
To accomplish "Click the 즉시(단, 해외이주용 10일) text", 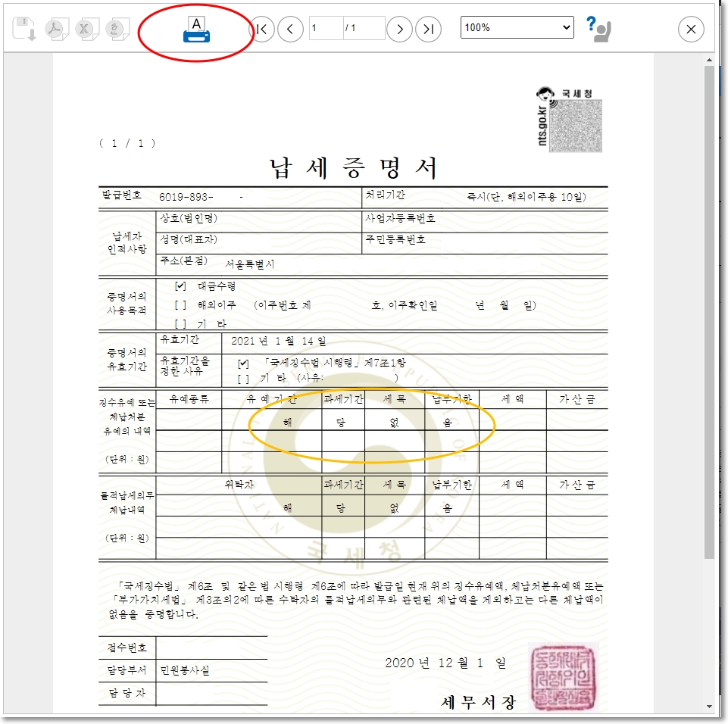I will 526,197.
